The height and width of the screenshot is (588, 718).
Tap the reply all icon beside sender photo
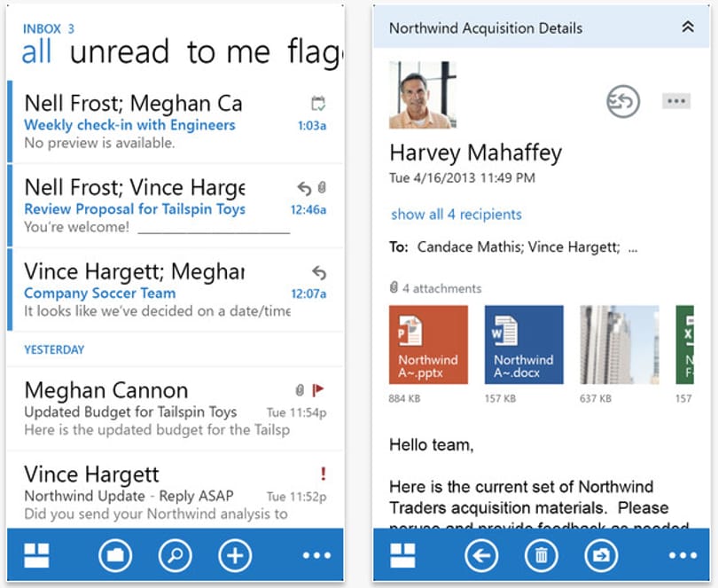click(623, 101)
